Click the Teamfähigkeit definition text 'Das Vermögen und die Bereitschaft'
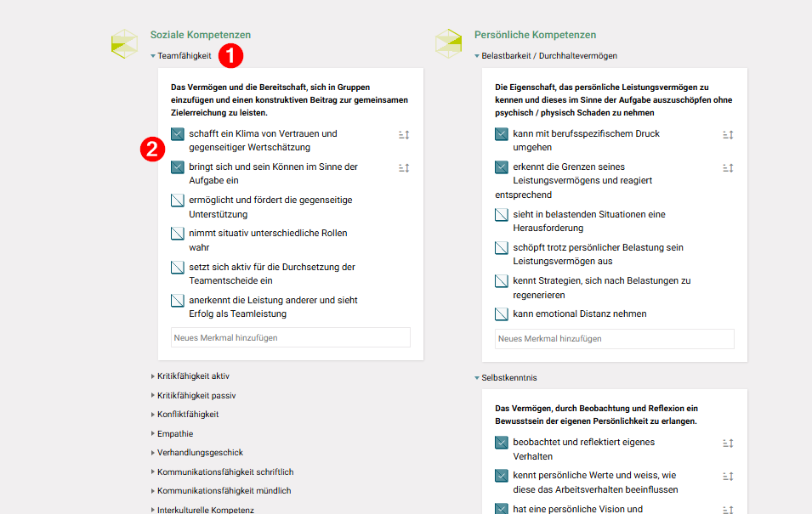The height and width of the screenshot is (514, 812). (x=290, y=100)
